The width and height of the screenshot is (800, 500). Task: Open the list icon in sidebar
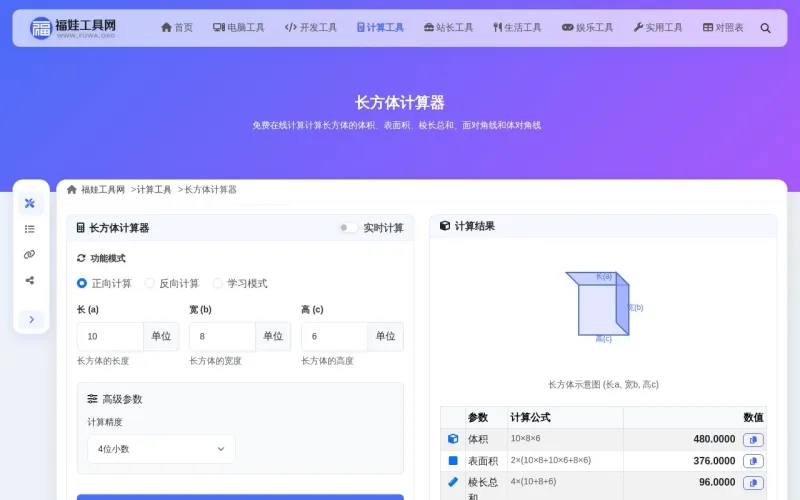(30, 229)
